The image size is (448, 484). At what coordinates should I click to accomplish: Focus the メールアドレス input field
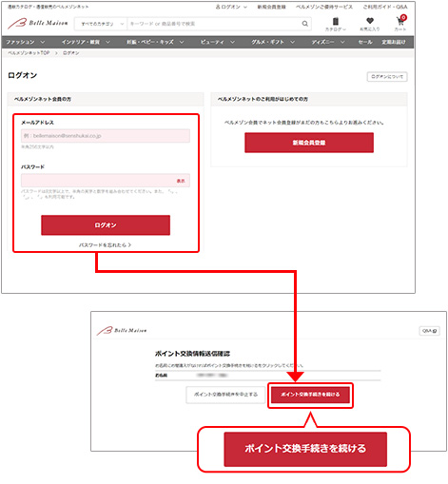(106, 136)
